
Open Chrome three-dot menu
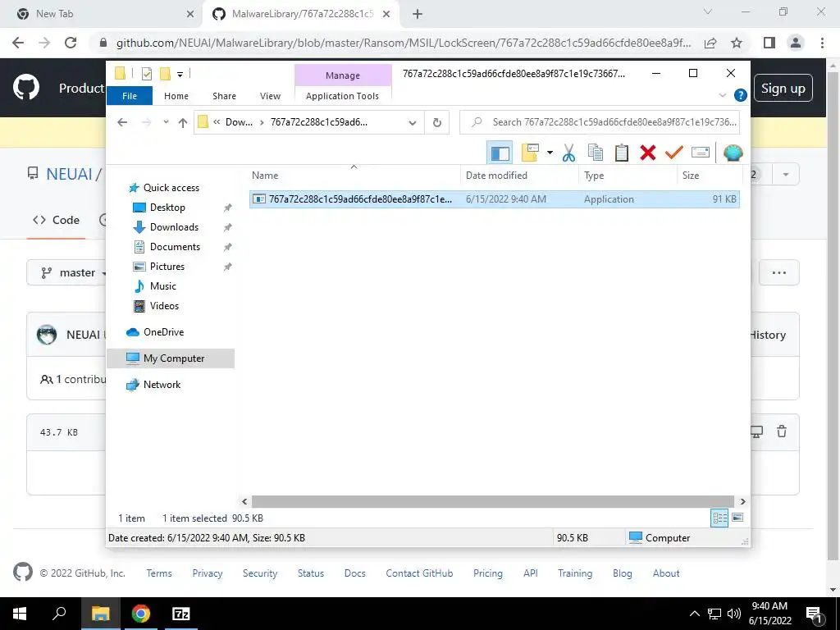822,43
